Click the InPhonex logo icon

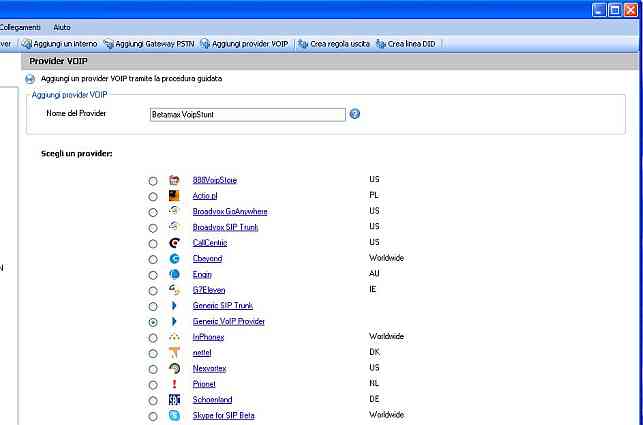pos(174,337)
